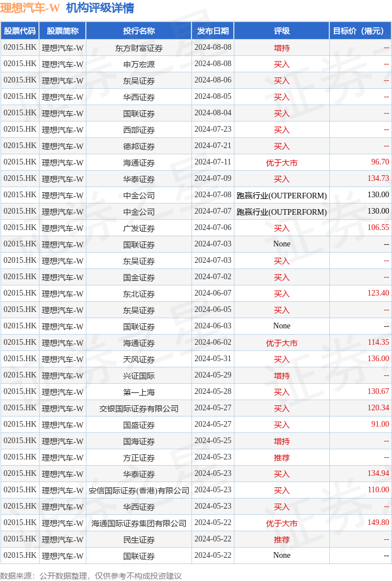Click the 评级 column header
Image resolution: width=392 pixels, height=581 pixels.
282,31
